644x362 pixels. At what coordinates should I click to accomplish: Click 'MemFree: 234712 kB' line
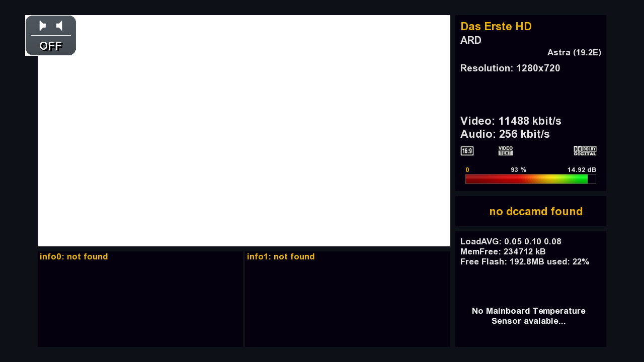(x=503, y=252)
